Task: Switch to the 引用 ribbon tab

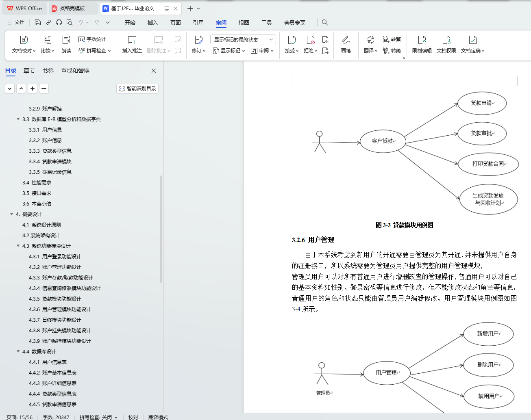Action: click(x=198, y=23)
